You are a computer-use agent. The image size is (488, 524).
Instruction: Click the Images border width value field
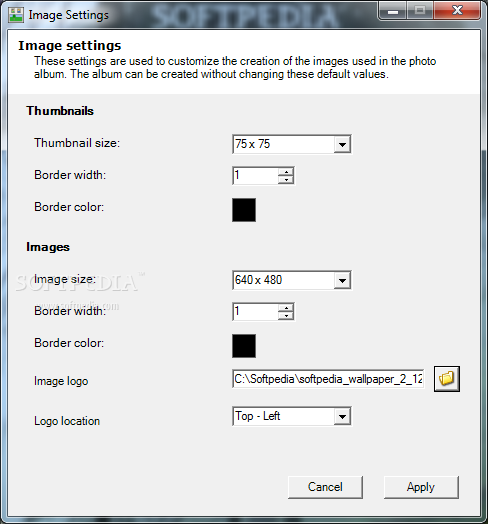[255, 312]
